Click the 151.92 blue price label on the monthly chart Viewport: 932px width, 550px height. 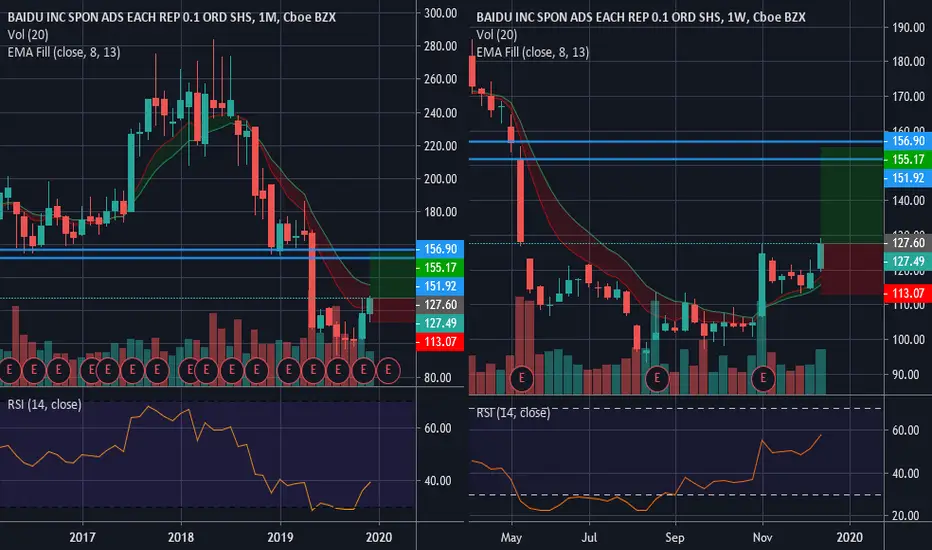click(440, 286)
